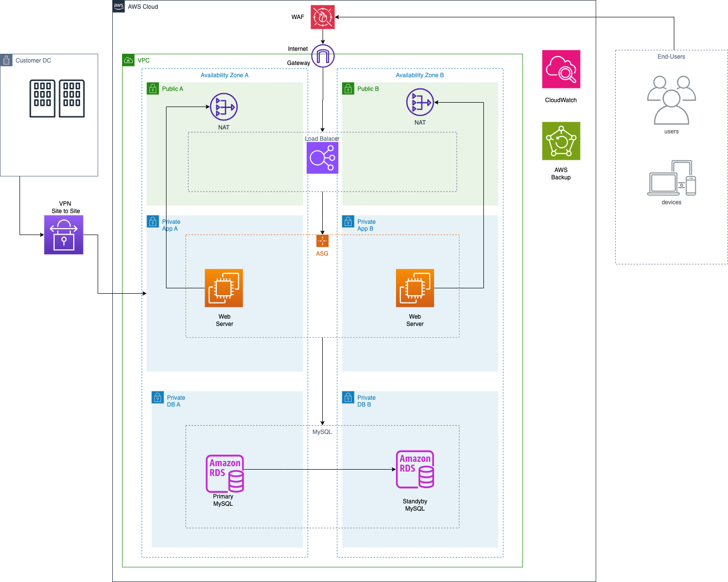Click the 'Load Balacer' label
728x582 pixels.
[x=322, y=139]
